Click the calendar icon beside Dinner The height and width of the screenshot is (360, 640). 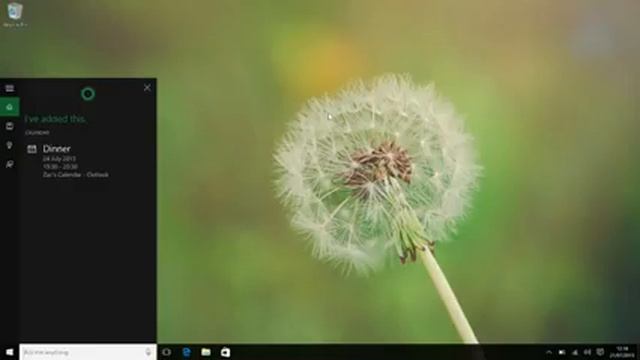32,149
